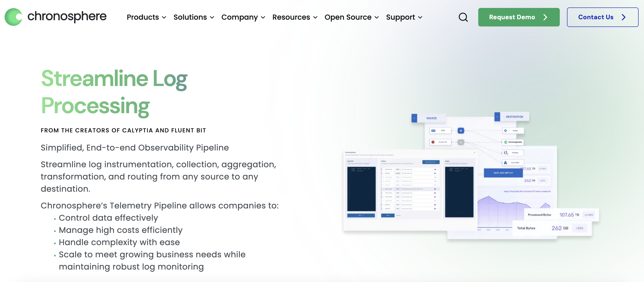Click the SAVE AND DEPLOY illustration button
Image resolution: width=644 pixels, height=282 pixels.
tap(503, 173)
